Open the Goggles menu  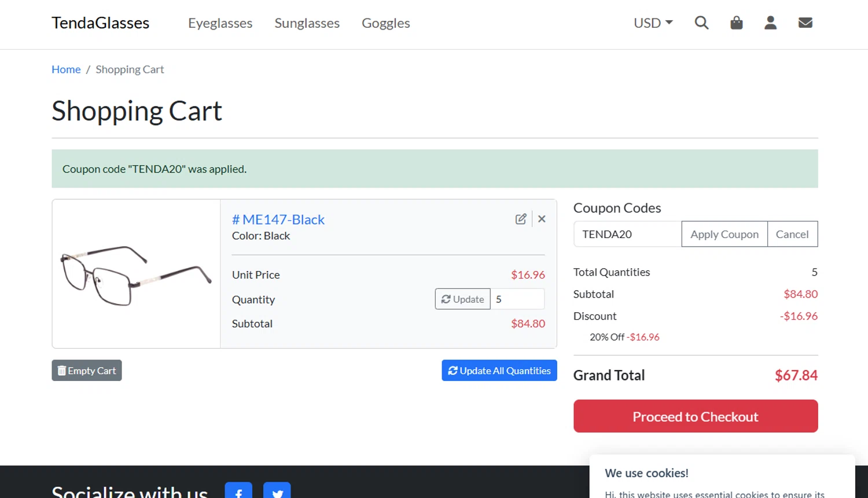tap(386, 23)
